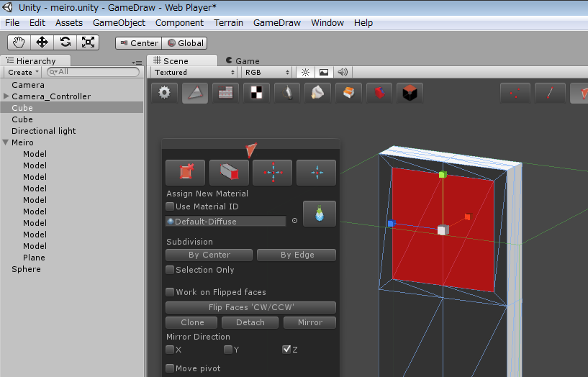Select the Move transform tool

[x=42, y=42]
